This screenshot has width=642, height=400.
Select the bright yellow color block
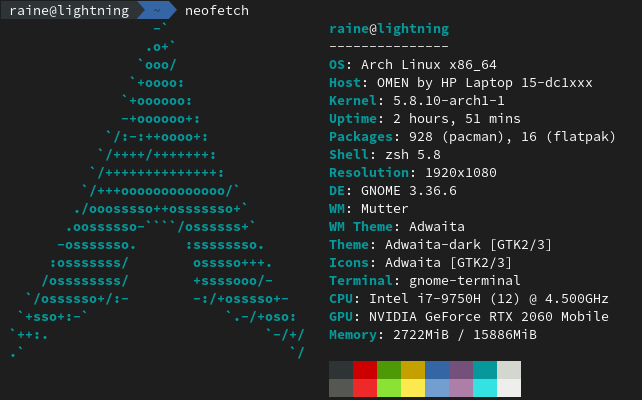click(413, 388)
